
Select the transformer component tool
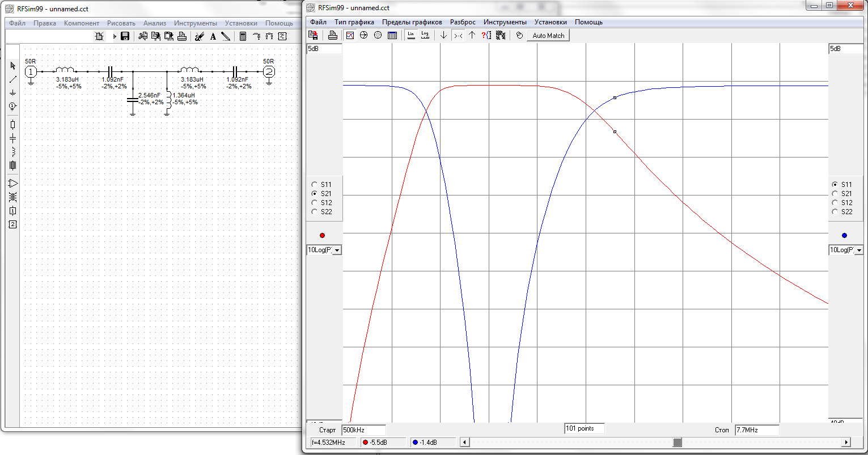pos(13,197)
